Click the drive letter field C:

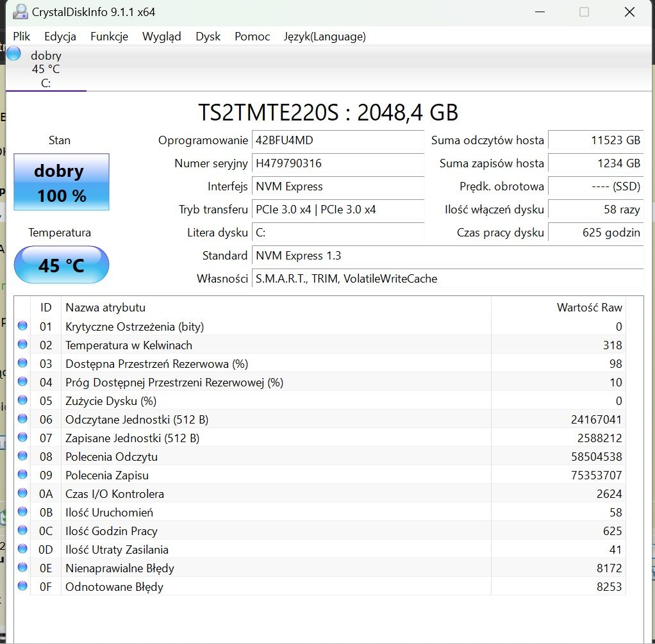338,232
